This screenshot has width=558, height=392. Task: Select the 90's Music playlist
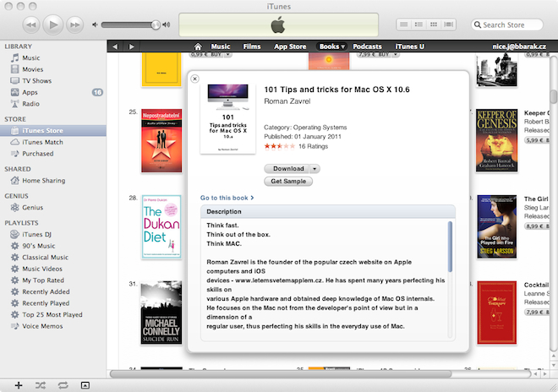coord(53,246)
